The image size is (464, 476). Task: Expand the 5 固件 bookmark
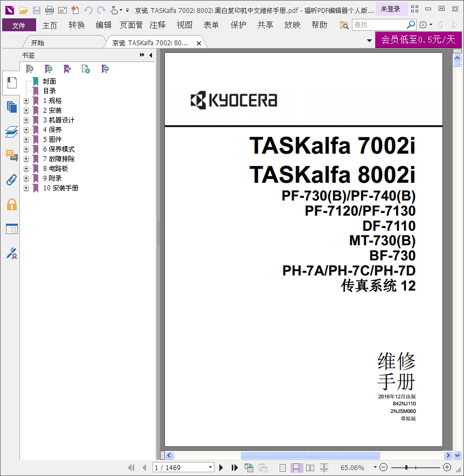(x=26, y=140)
